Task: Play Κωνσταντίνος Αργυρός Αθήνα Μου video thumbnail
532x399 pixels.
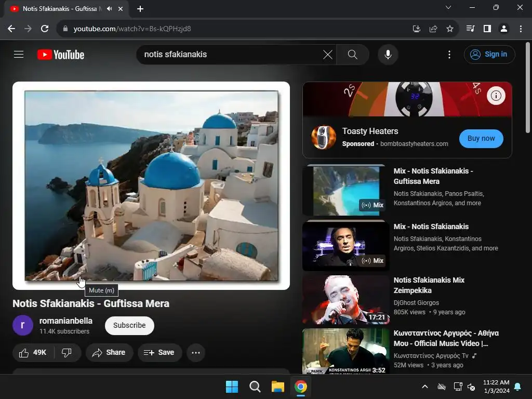Action: pos(345,351)
